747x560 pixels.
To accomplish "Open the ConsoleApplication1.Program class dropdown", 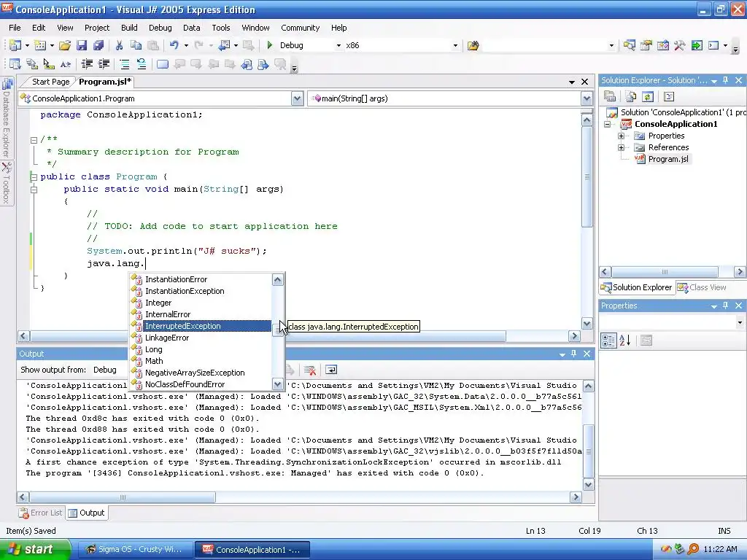I will point(297,98).
